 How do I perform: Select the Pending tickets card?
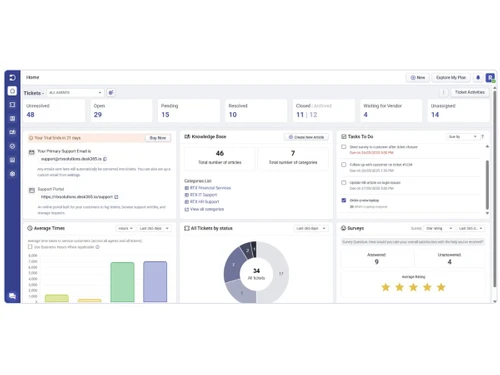pyautogui.click(x=189, y=110)
